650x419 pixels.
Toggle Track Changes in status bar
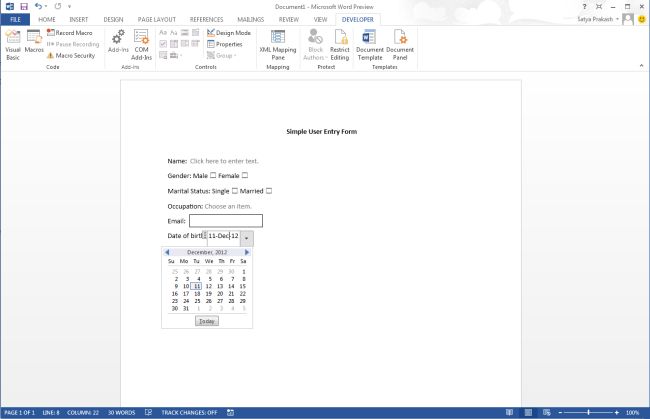(x=189, y=412)
